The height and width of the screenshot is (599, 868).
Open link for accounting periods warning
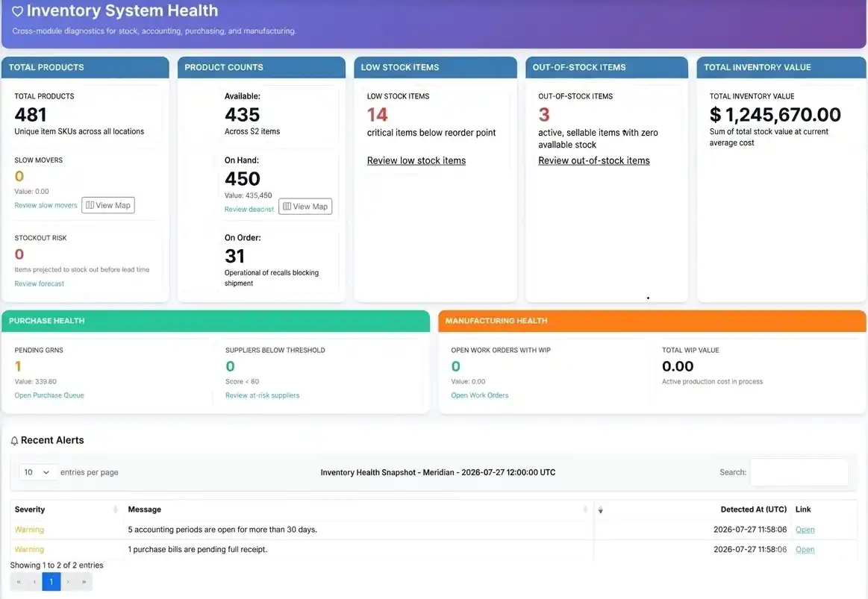(x=805, y=530)
